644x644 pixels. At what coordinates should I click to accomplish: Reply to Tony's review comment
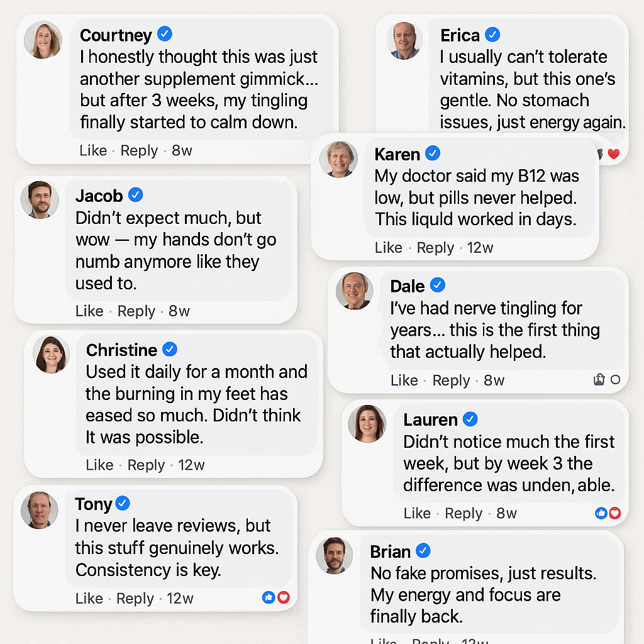tap(135, 599)
